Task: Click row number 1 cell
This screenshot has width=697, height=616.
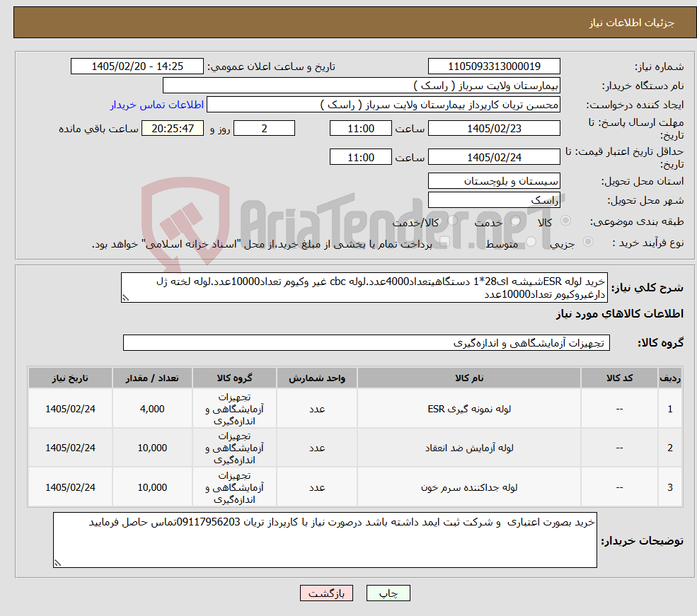Action: coord(670,409)
